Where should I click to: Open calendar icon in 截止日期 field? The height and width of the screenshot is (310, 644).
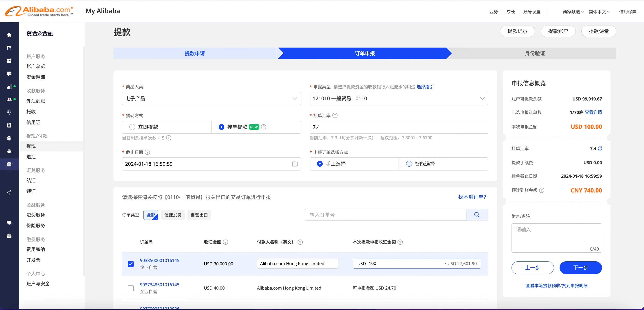point(295,164)
